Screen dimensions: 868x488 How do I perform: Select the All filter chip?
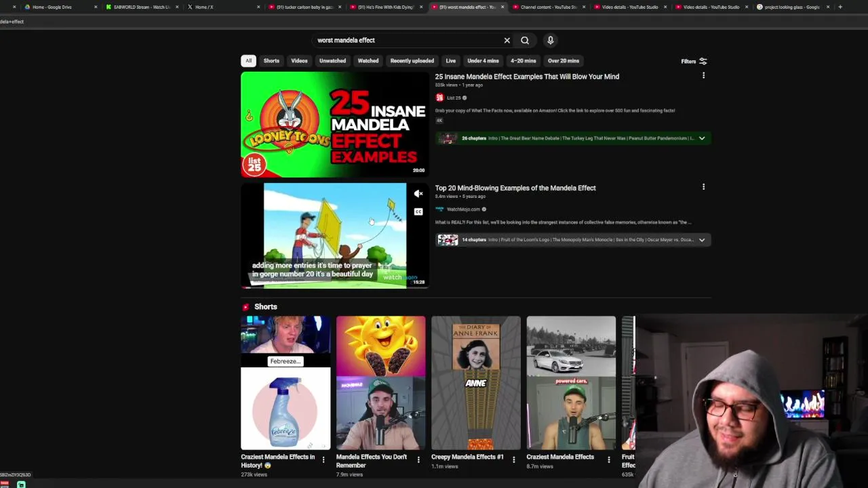(x=248, y=61)
